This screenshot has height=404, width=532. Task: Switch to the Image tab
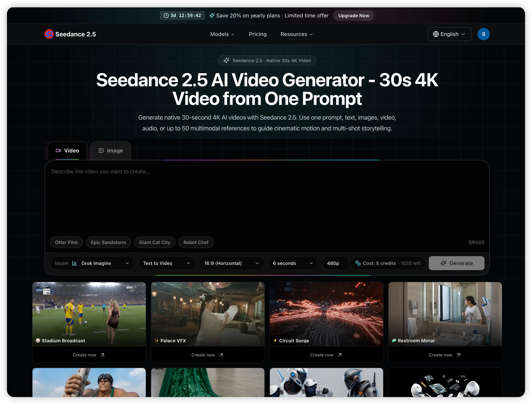[x=111, y=151]
